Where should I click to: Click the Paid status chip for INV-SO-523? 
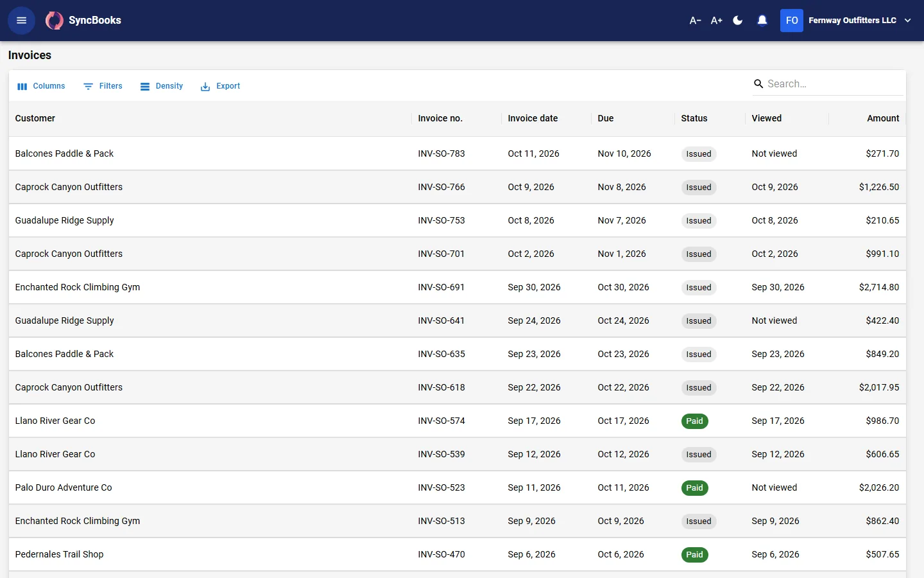694,488
